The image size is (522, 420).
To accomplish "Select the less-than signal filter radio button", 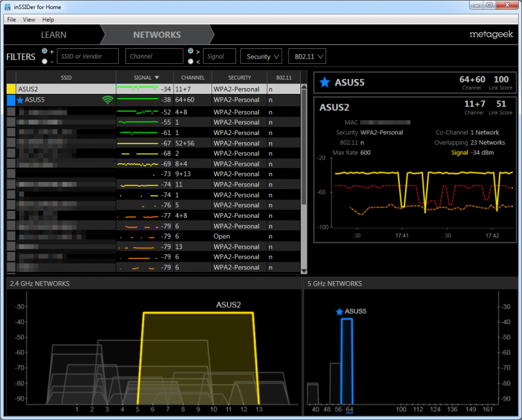I will [191, 61].
